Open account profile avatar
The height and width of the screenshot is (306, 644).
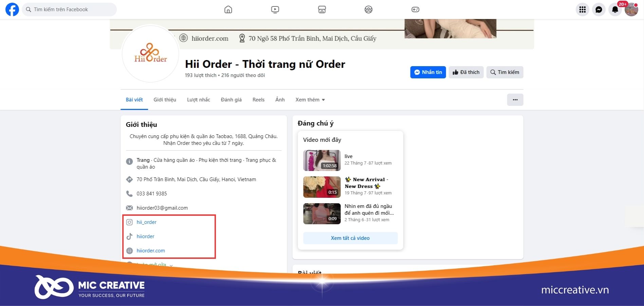tap(631, 9)
